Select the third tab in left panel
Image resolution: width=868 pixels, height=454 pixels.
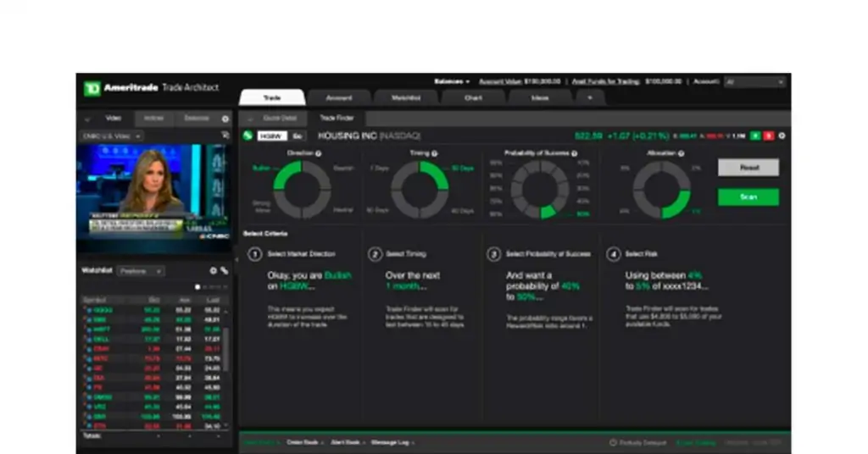point(197,119)
